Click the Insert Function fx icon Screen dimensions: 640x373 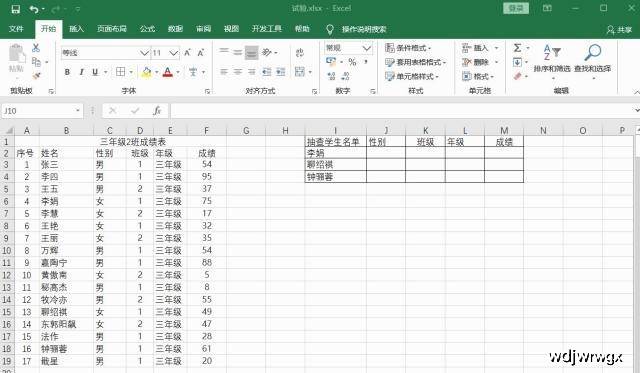coord(157,111)
